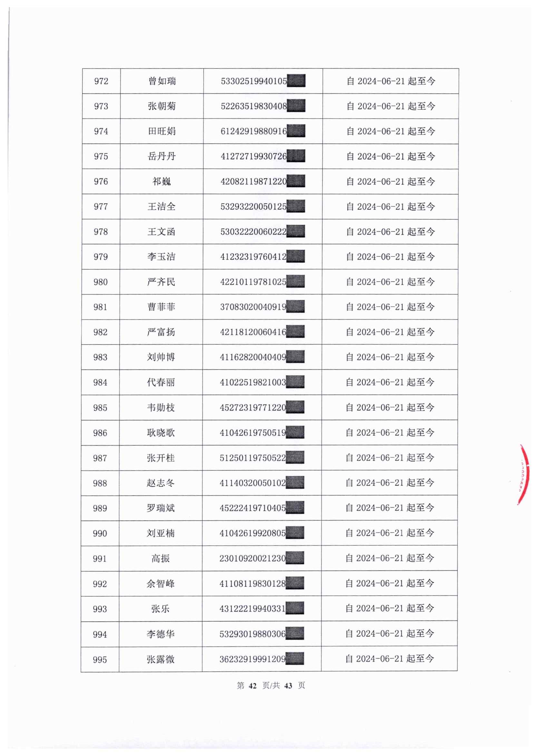Select the name 刘帅博

pyautogui.click(x=161, y=357)
